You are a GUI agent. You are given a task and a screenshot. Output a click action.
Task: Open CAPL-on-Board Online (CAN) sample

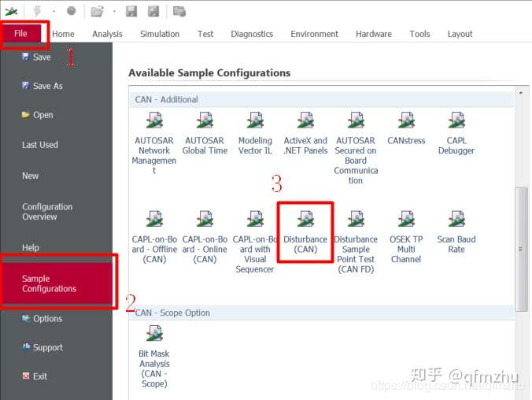[x=205, y=237]
